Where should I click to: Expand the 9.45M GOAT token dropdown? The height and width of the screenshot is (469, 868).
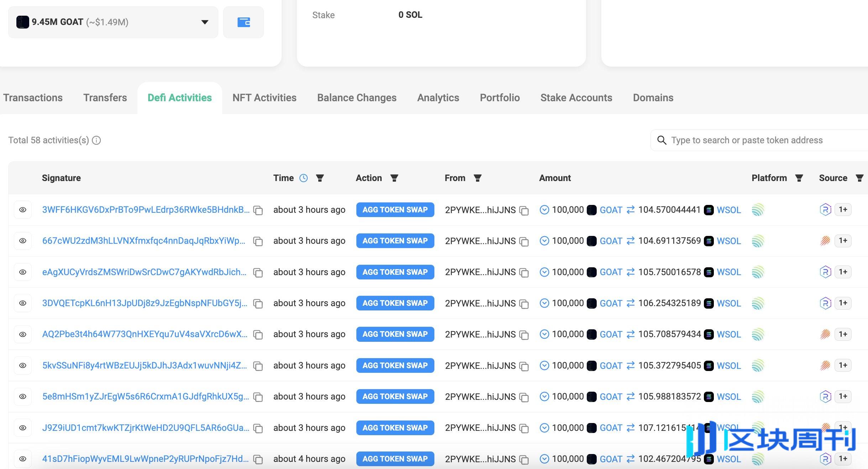[113, 22]
